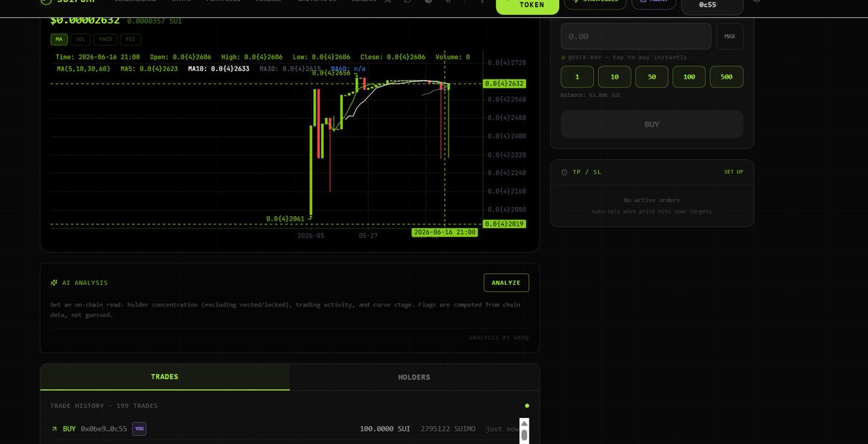Click the High: 0.0{4}2606 readout
Screen dimensions: 868x444
[252, 56]
